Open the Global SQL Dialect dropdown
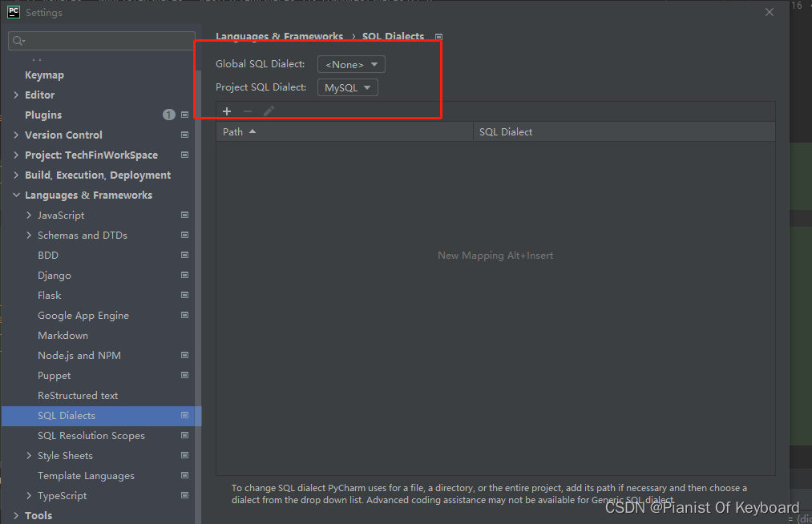The width and height of the screenshot is (812, 524). pyautogui.click(x=351, y=64)
